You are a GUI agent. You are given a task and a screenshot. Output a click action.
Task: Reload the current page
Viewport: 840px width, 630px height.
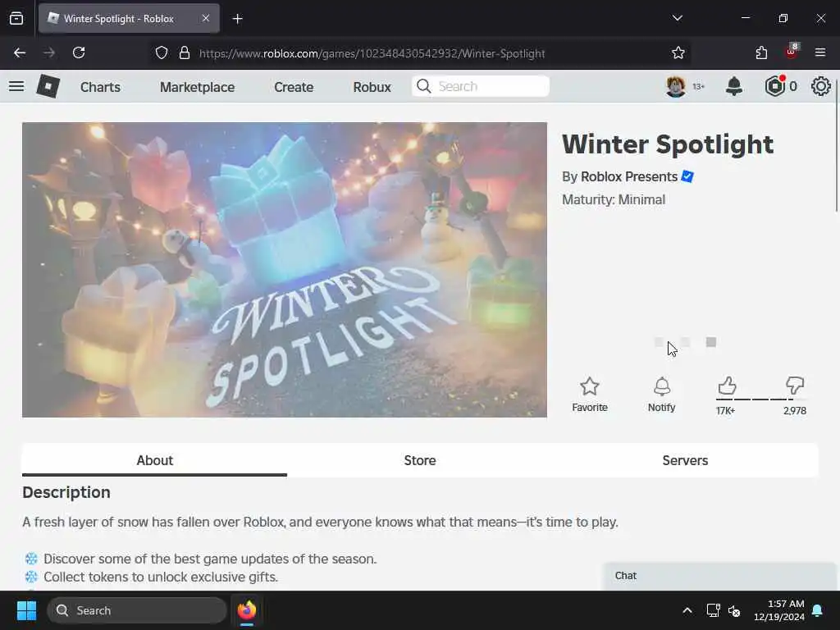[x=79, y=53]
